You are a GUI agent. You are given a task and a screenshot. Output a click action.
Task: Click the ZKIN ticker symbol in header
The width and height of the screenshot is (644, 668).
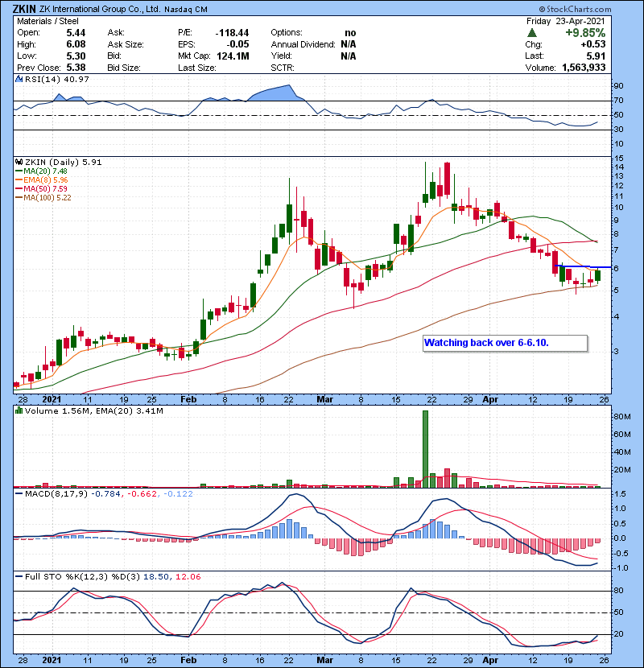(24, 9)
